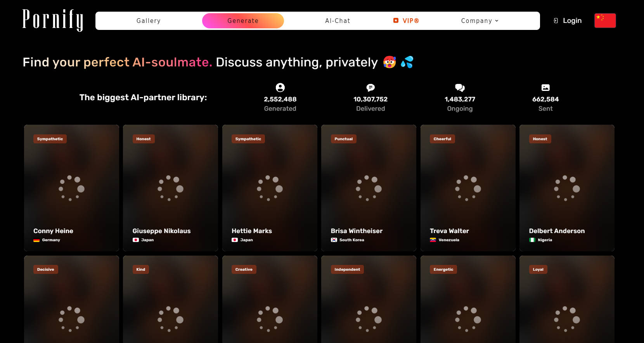Choose the Brisa Wintheiser card
The image size is (644, 343).
(x=369, y=188)
